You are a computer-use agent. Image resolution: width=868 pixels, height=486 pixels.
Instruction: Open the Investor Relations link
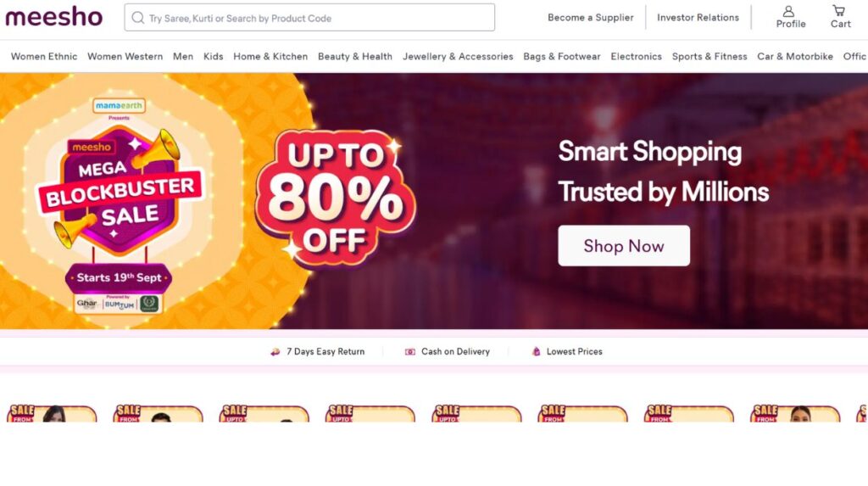[698, 18]
